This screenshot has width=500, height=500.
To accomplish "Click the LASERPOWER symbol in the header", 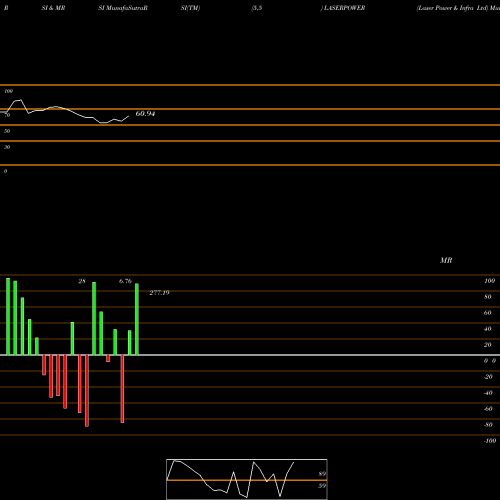I will [345, 8].
